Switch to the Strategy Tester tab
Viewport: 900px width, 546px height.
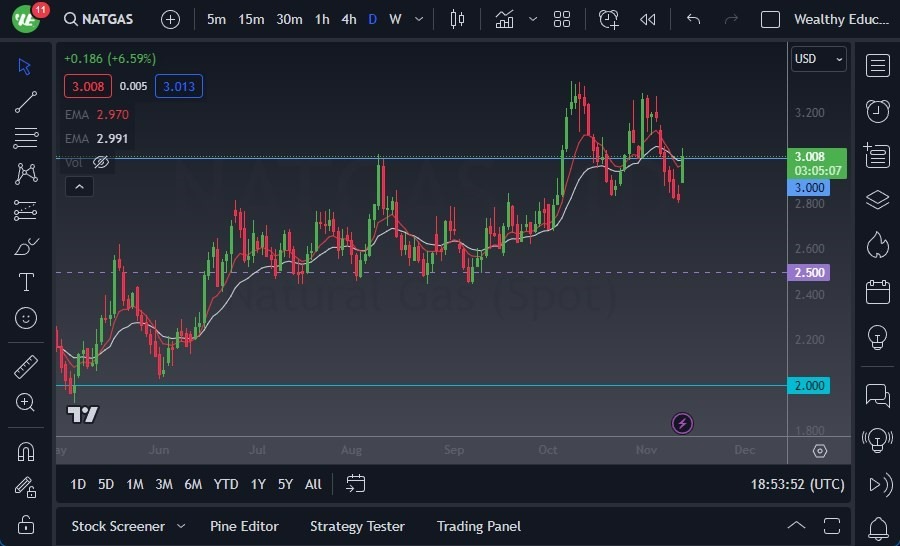coord(357,526)
